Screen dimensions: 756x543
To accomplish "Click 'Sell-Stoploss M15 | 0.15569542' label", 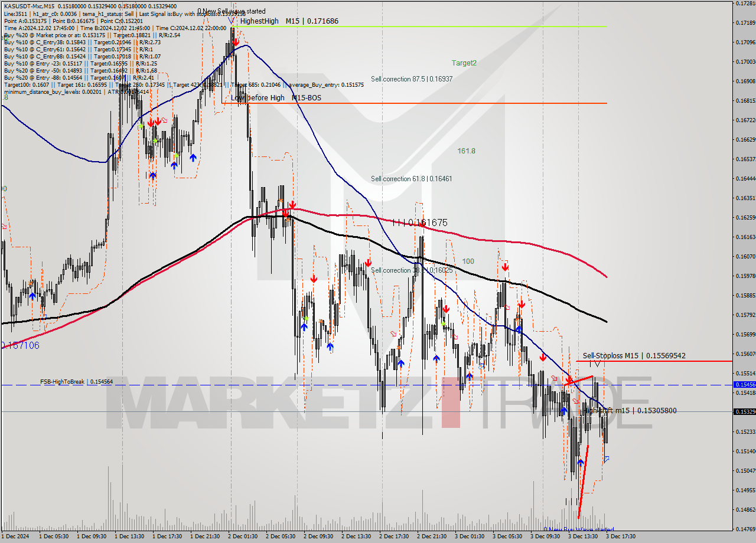I will 634,356.
